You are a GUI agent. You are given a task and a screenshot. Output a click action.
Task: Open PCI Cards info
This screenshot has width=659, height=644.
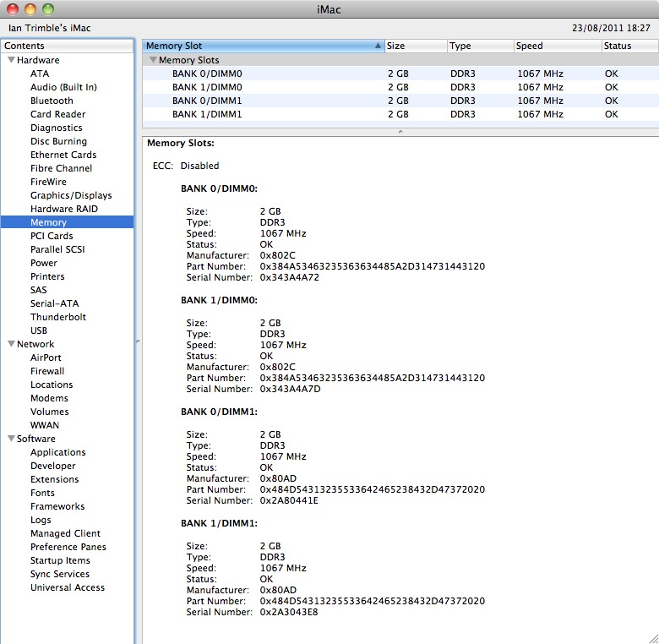tap(52, 236)
